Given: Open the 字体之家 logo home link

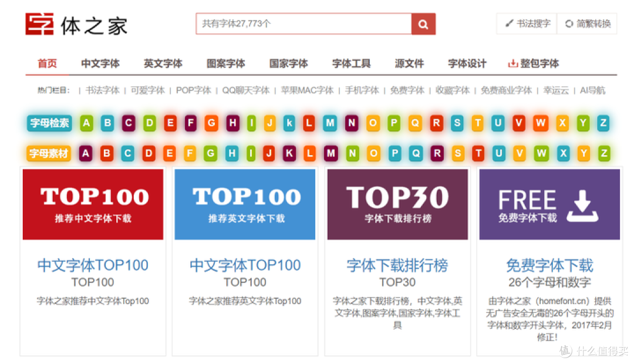Looking at the screenshot, I should (76, 25).
